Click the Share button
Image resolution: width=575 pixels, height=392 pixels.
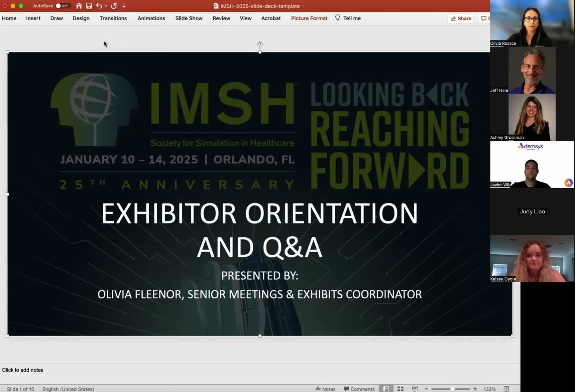pos(461,18)
